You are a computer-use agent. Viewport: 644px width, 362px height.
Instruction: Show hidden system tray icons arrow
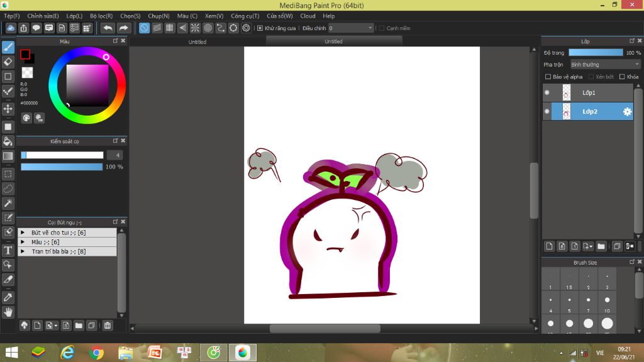coord(561,353)
